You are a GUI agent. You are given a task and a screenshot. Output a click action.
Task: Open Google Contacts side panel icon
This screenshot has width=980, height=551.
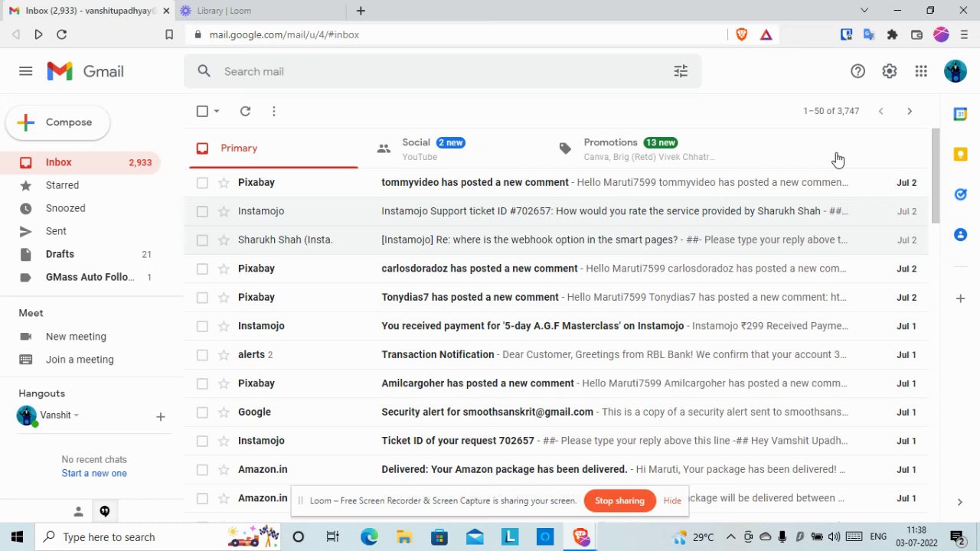pos(960,234)
